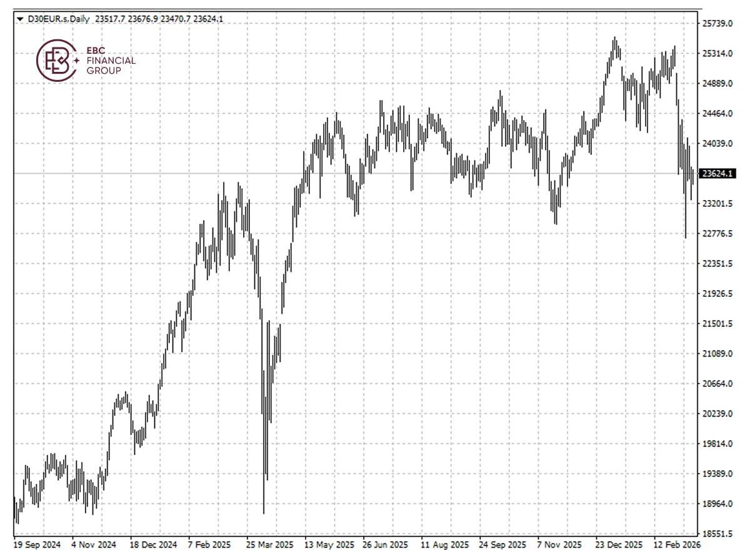Select the 19 Sep 2024 date label

click(37, 544)
